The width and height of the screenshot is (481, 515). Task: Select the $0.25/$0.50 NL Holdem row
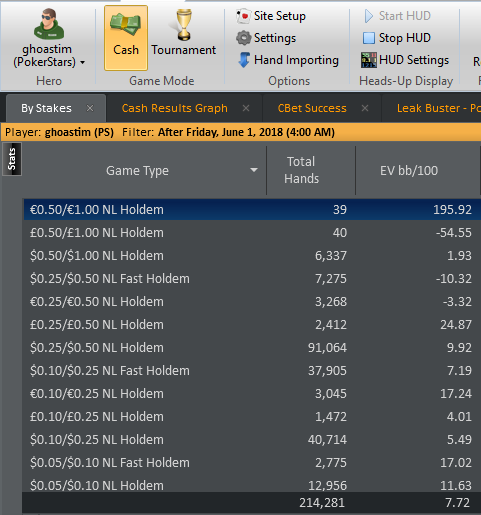point(252,348)
